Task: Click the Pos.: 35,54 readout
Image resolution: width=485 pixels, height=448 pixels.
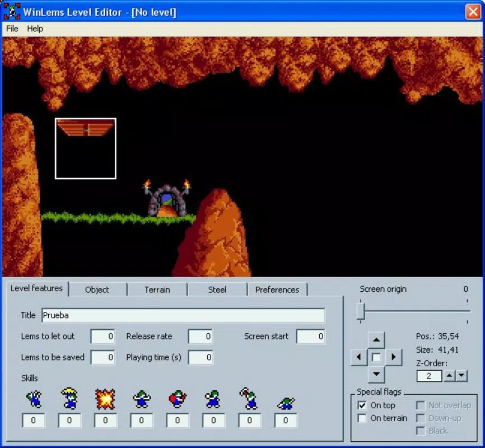Action: click(437, 337)
